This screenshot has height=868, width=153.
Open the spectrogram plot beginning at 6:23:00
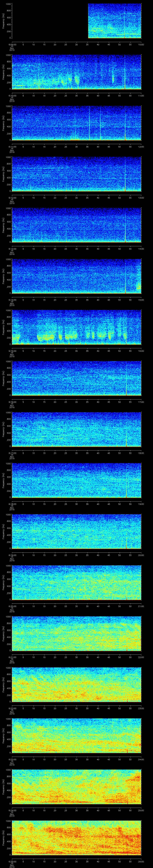coord(77,736)
